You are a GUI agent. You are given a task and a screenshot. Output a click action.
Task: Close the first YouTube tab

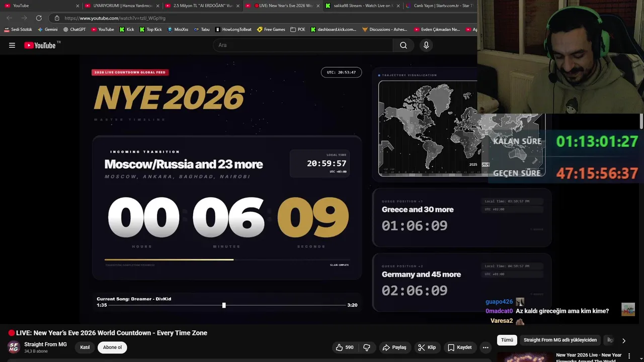(77, 6)
